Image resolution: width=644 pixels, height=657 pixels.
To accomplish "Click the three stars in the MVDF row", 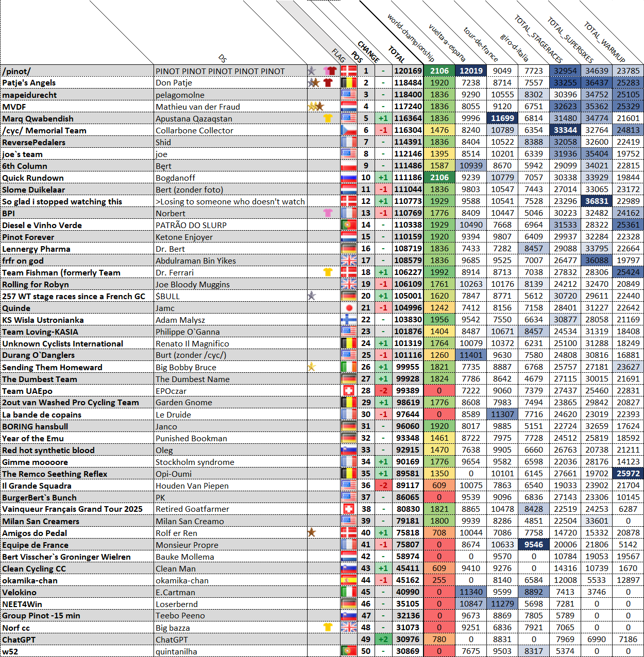I will (315, 107).
